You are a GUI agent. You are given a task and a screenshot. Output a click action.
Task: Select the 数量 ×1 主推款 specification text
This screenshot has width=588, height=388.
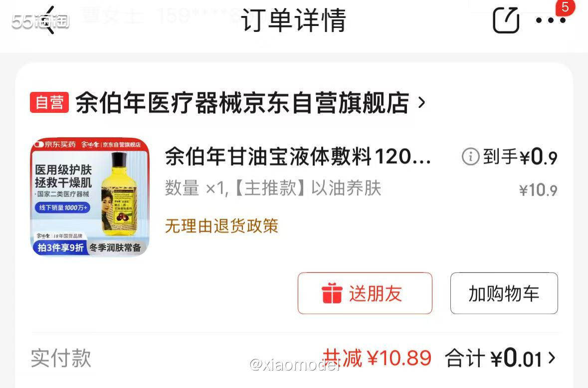(x=273, y=188)
